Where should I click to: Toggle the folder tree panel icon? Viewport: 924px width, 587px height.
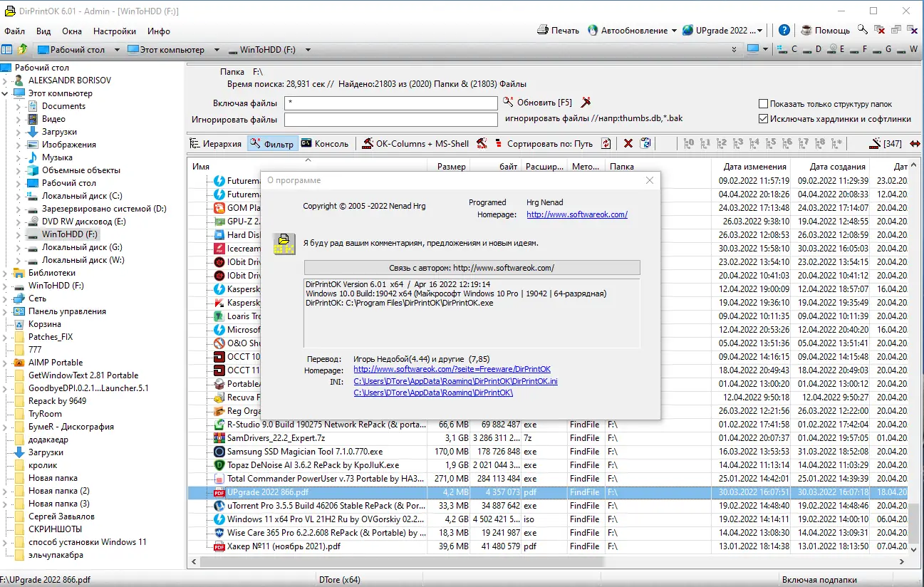[x=7, y=50]
